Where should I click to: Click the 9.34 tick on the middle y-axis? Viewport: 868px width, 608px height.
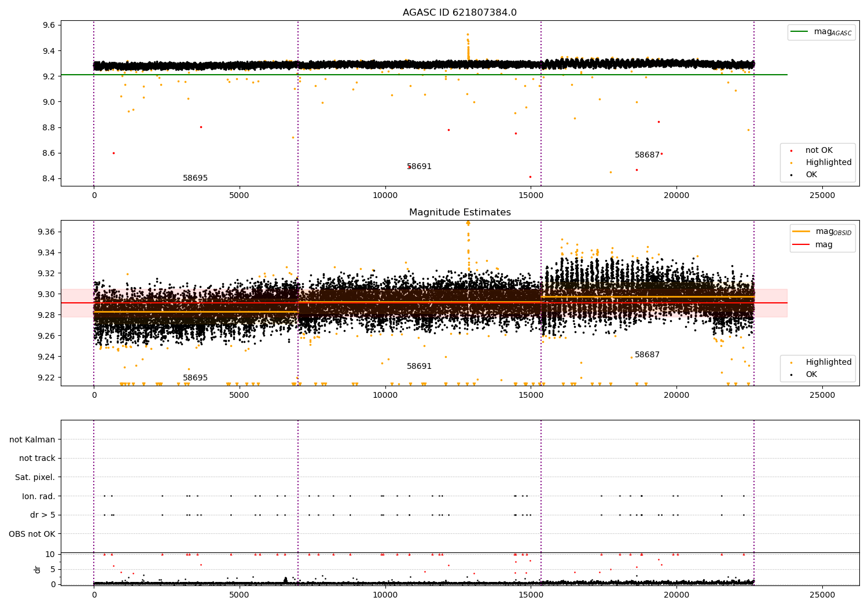coord(46,253)
